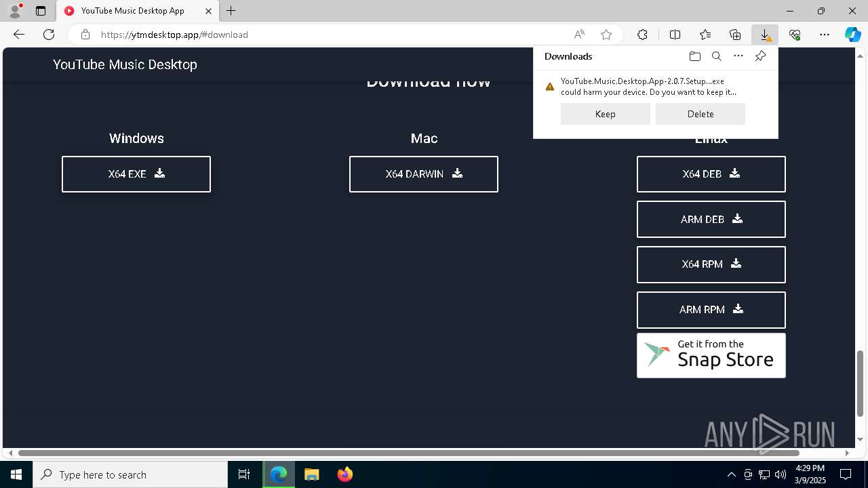Screen dimensions: 868x488
Task: Open Collections in toolbar
Action: [735, 35]
